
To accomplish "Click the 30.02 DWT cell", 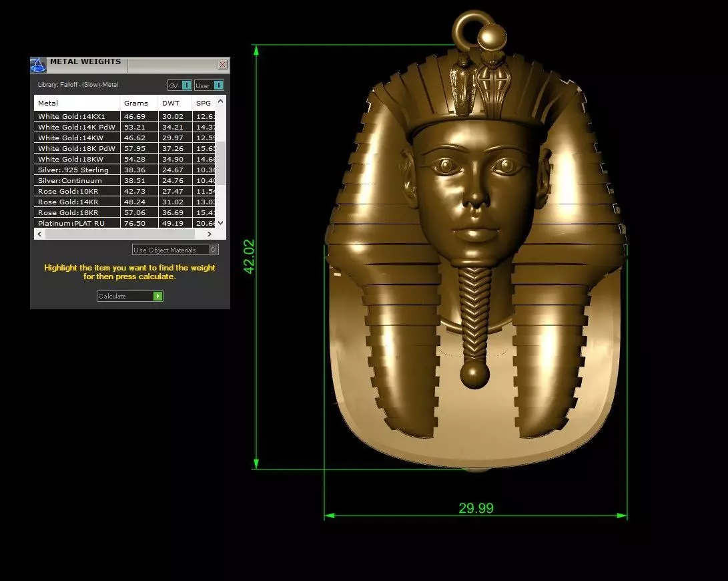I will tap(175, 116).
